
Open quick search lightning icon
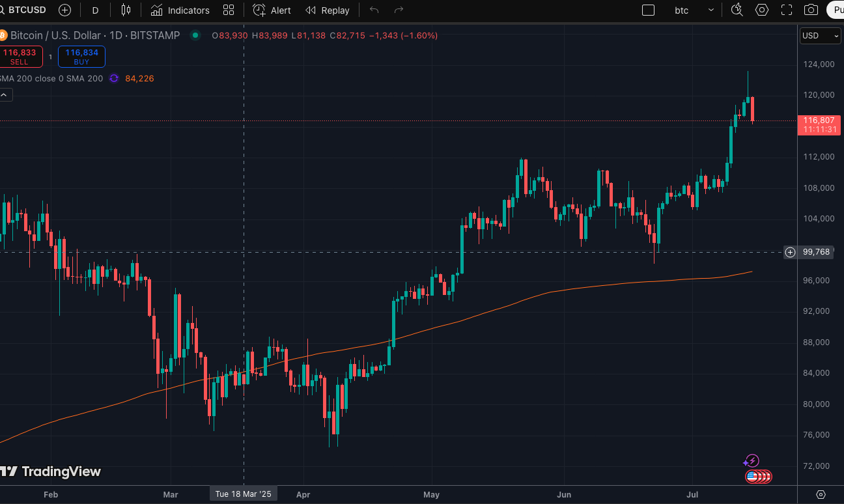737,10
